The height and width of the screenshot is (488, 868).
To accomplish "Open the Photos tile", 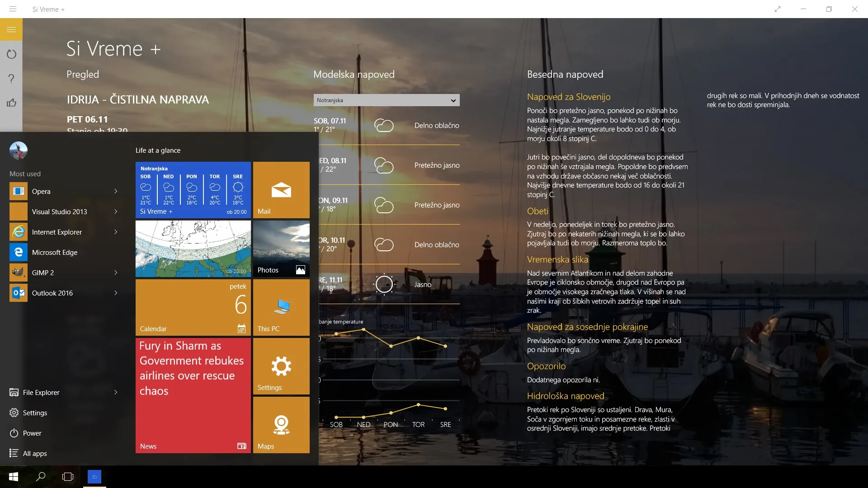I will pos(281,249).
